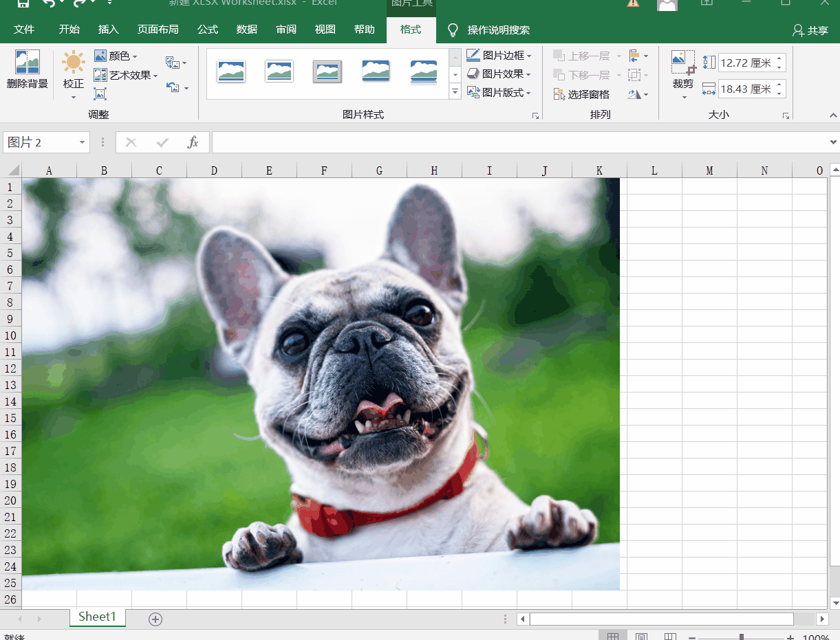The height and width of the screenshot is (640, 840).
Task: Click the 共享 (Share) button
Action: tap(810, 30)
